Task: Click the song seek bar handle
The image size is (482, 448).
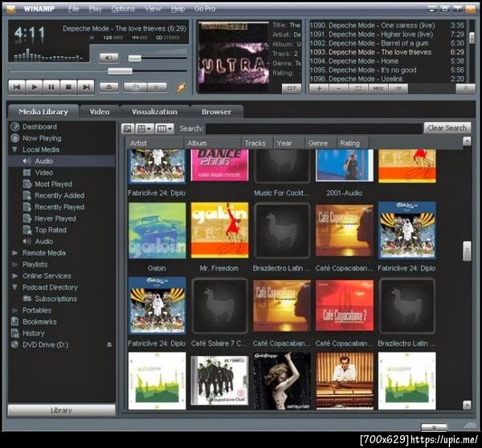Action: pos(120,71)
